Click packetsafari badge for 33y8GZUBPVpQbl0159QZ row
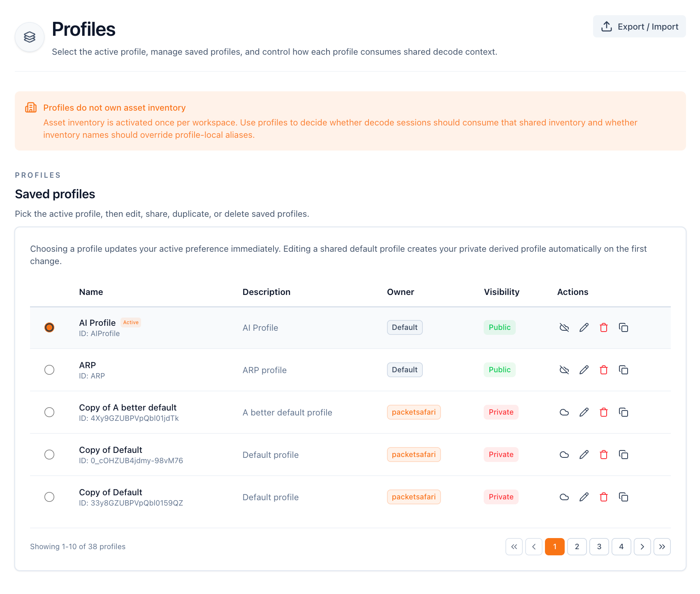The width and height of the screenshot is (700, 594). pyautogui.click(x=414, y=497)
